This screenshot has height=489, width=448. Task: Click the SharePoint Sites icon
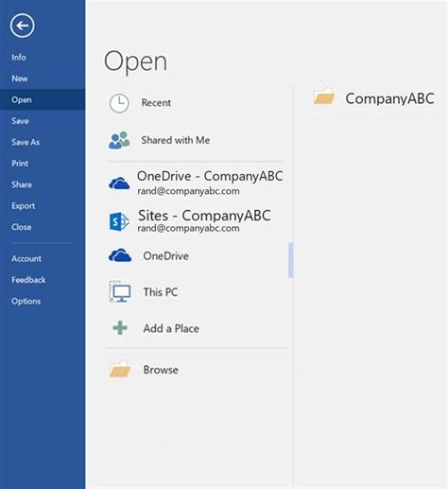click(x=119, y=221)
